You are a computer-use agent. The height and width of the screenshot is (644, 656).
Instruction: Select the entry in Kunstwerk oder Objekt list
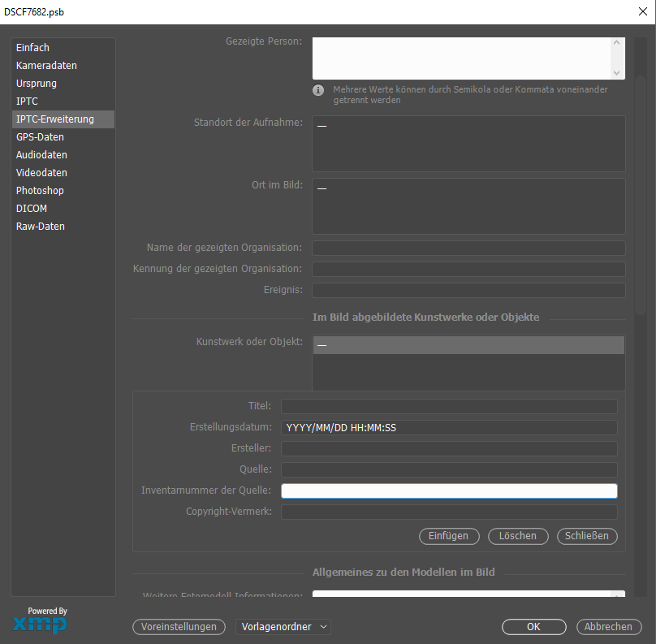[x=468, y=346]
